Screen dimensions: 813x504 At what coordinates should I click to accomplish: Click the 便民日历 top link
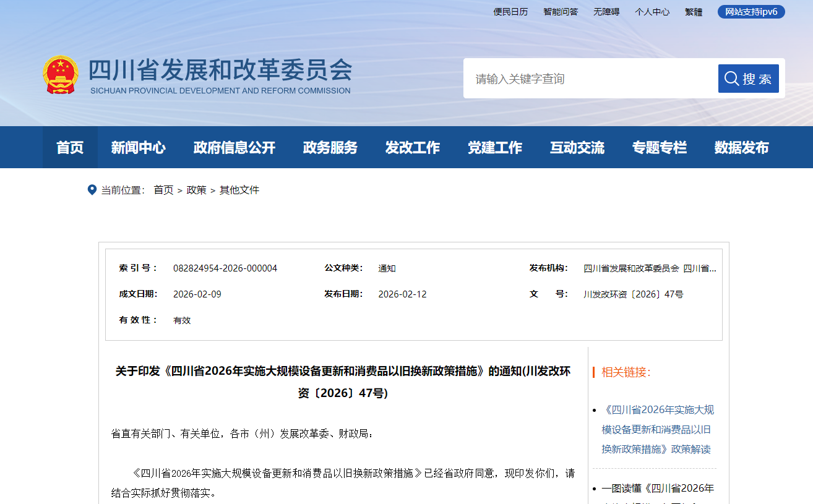[x=510, y=12]
